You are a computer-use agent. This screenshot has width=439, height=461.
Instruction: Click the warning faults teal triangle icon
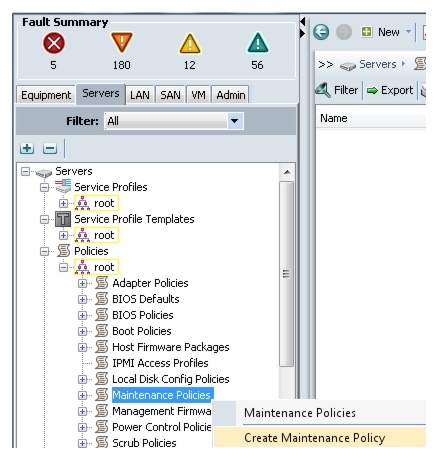tap(258, 43)
